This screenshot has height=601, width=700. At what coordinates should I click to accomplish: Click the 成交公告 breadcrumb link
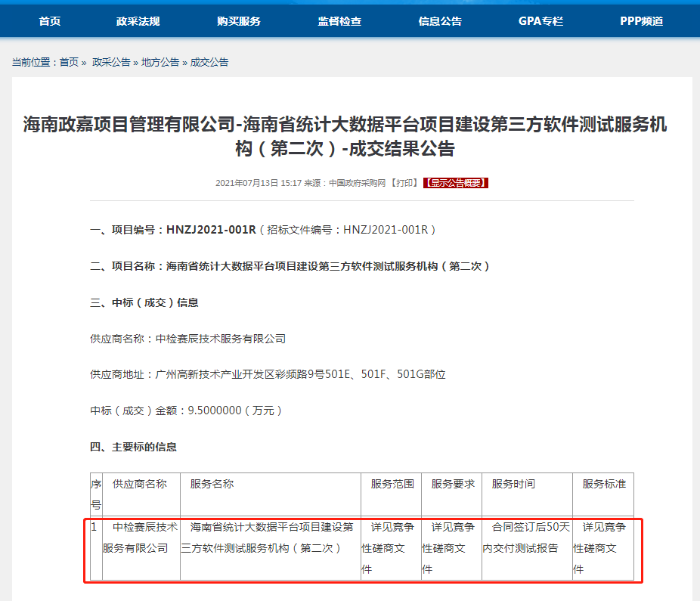pyautogui.click(x=209, y=62)
